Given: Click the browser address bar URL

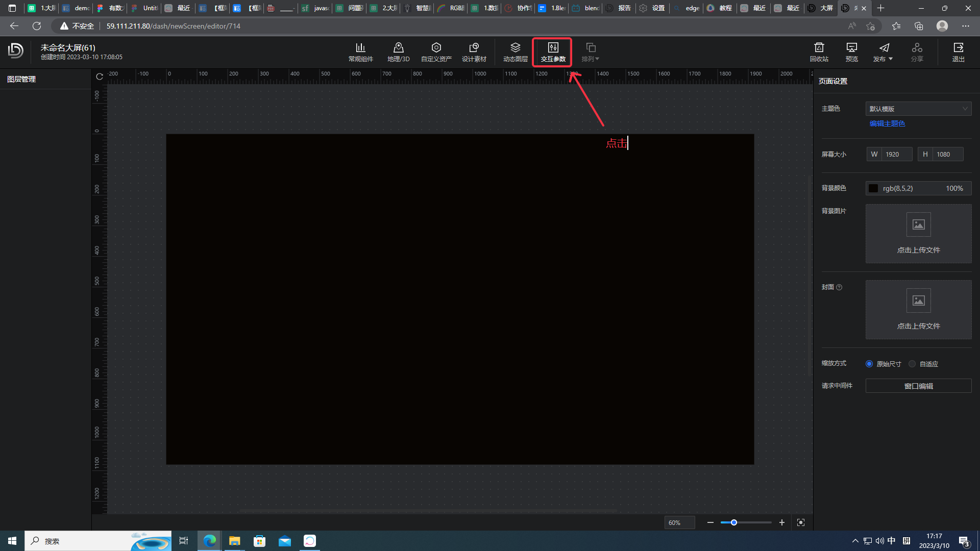Looking at the screenshot, I should (x=174, y=26).
